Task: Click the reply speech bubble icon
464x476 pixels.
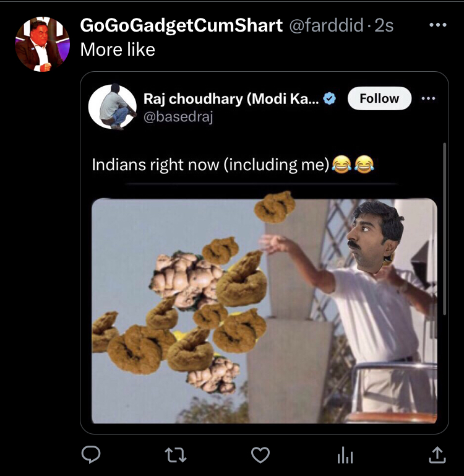Action: [91, 454]
